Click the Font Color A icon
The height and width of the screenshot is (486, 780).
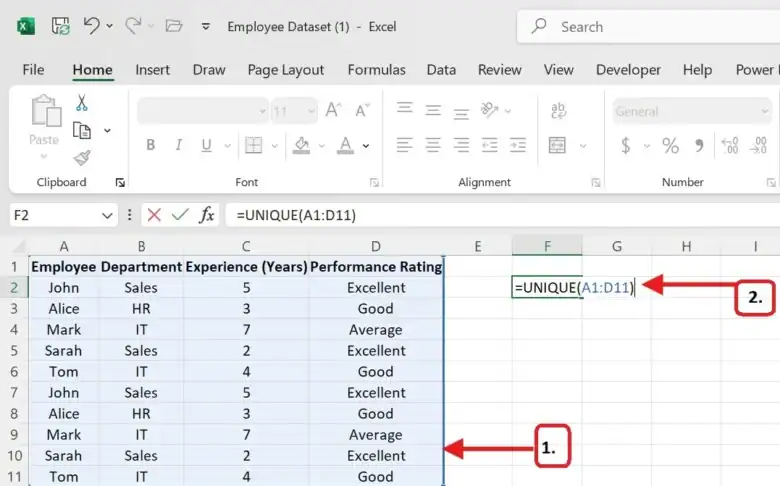345,145
